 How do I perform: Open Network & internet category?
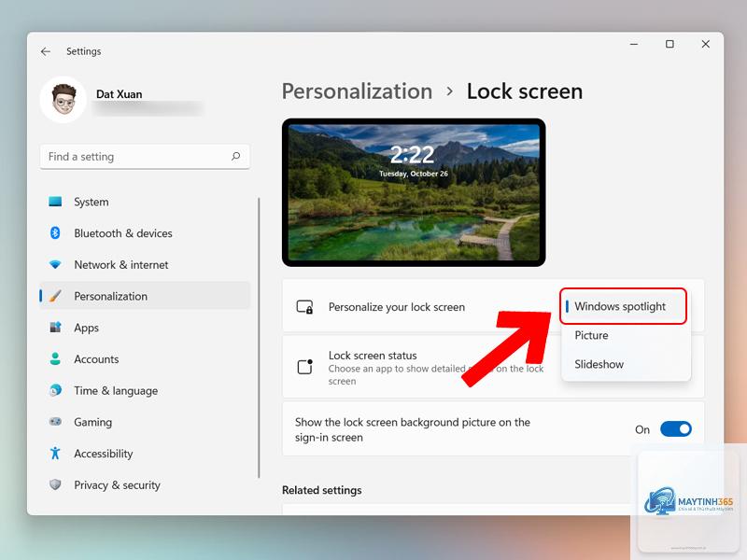coord(145,264)
